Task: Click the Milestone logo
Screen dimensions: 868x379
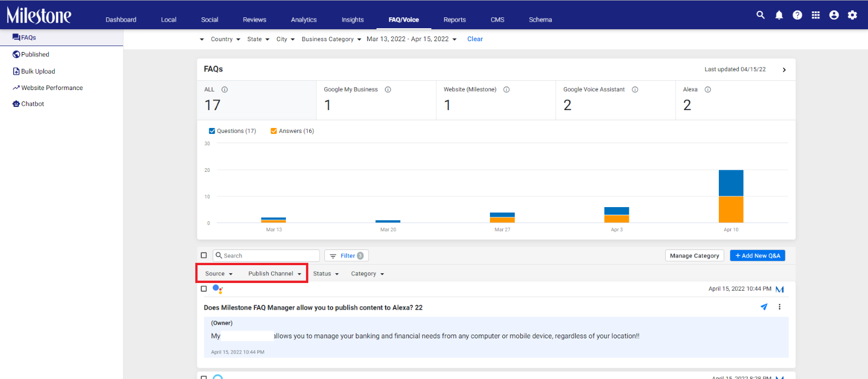Action: coord(39,15)
